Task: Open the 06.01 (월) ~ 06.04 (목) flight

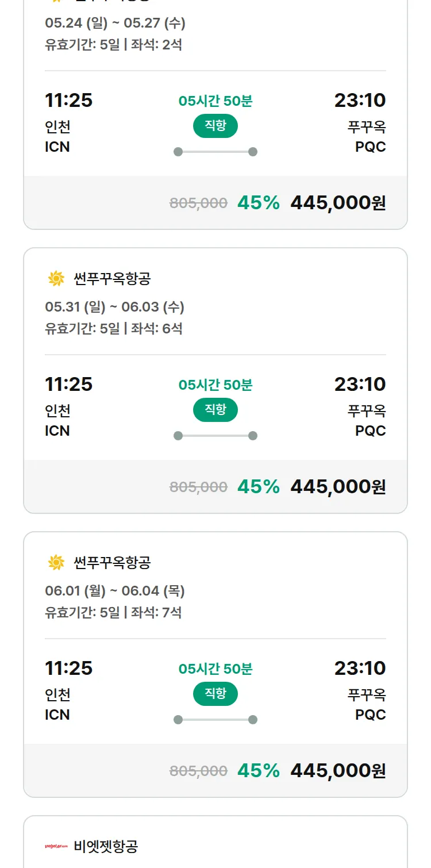Action: pos(115,591)
